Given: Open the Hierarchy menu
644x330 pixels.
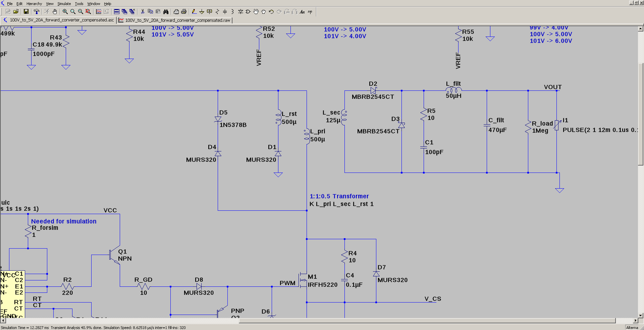Looking at the screenshot, I should pyautogui.click(x=34, y=4).
